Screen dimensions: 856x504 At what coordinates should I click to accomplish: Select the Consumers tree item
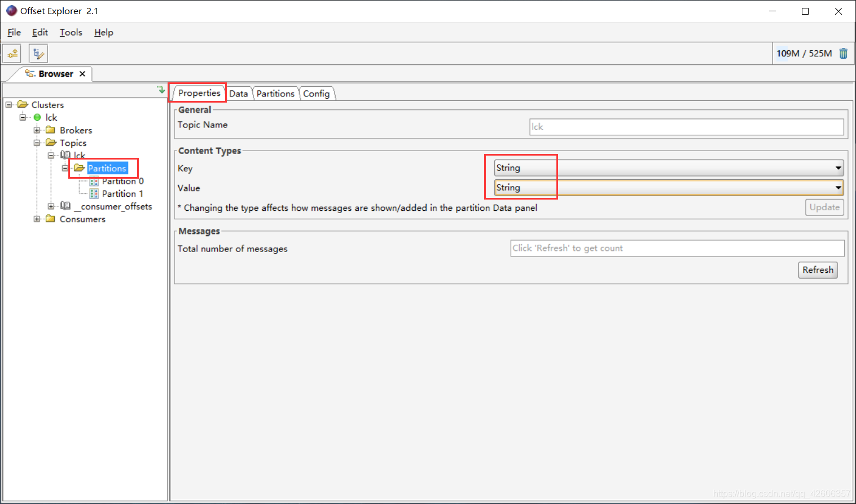pos(82,219)
